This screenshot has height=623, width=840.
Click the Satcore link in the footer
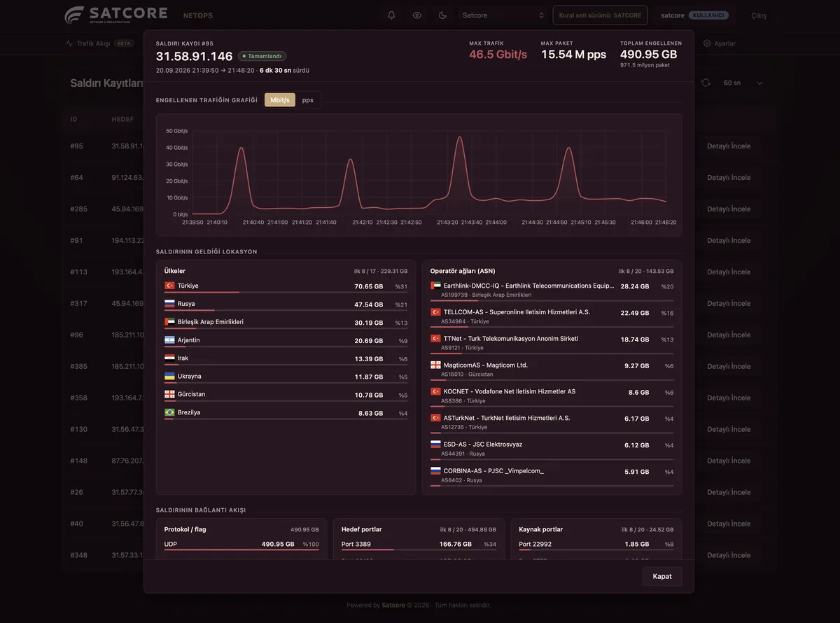393,605
